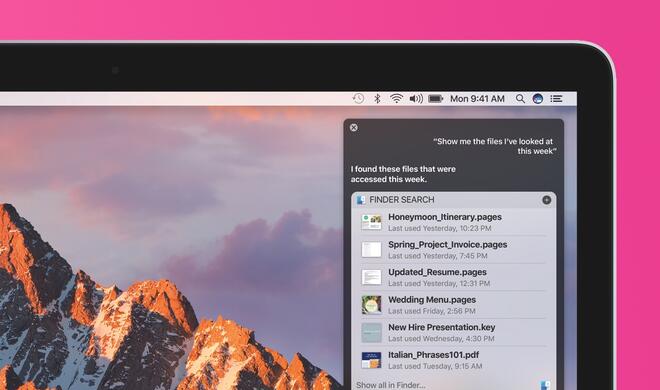660x390 pixels.
Task: Activate Siri from the menu bar
Action: pos(538,98)
